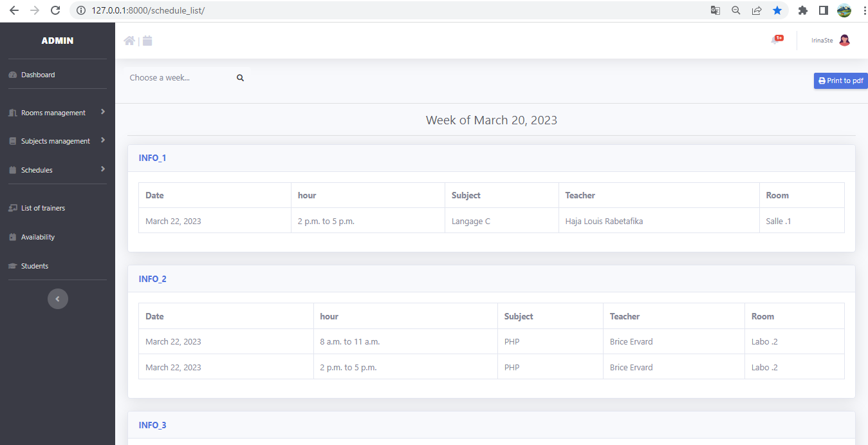Click the home icon in the top bar
The height and width of the screenshot is (445, 868).
click(129, 41)
